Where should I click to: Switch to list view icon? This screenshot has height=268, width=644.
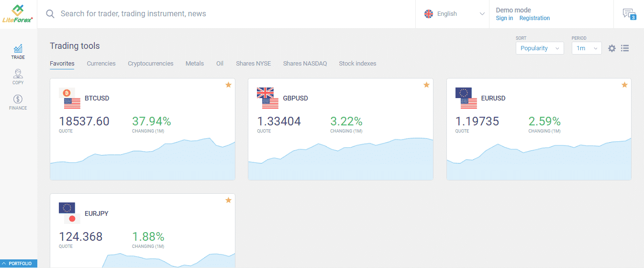coord(625,48)
